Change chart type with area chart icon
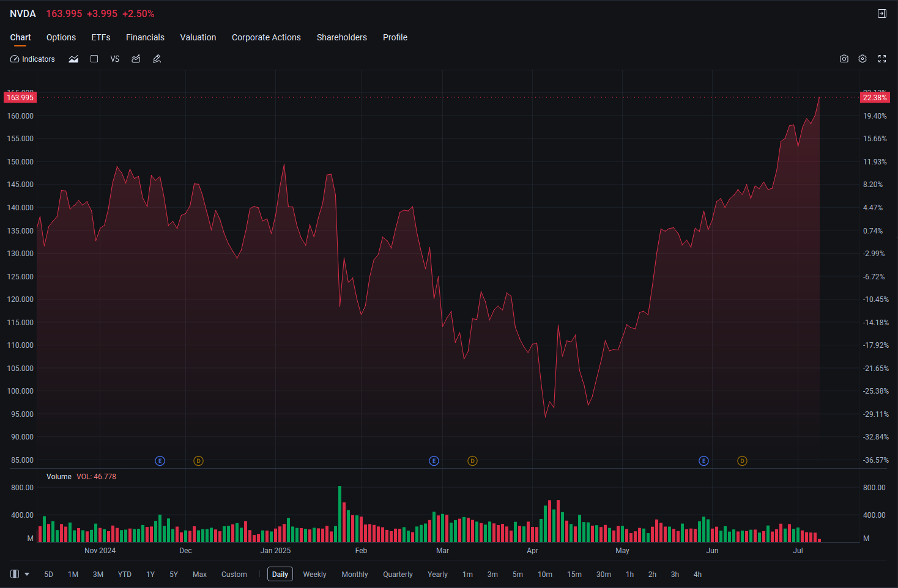The height and width of the screenshot is (588, 898). (x=73, y=59)
